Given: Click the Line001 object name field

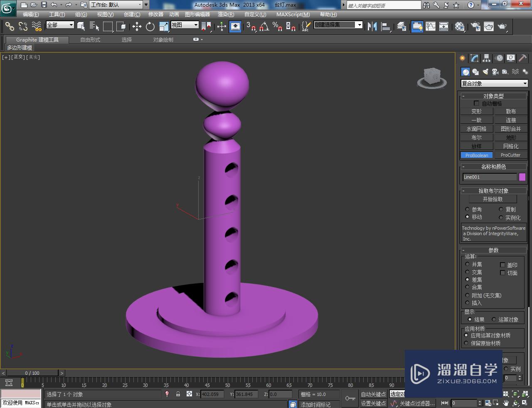Looking at the screenshot, I should click(x=490, y=177).
